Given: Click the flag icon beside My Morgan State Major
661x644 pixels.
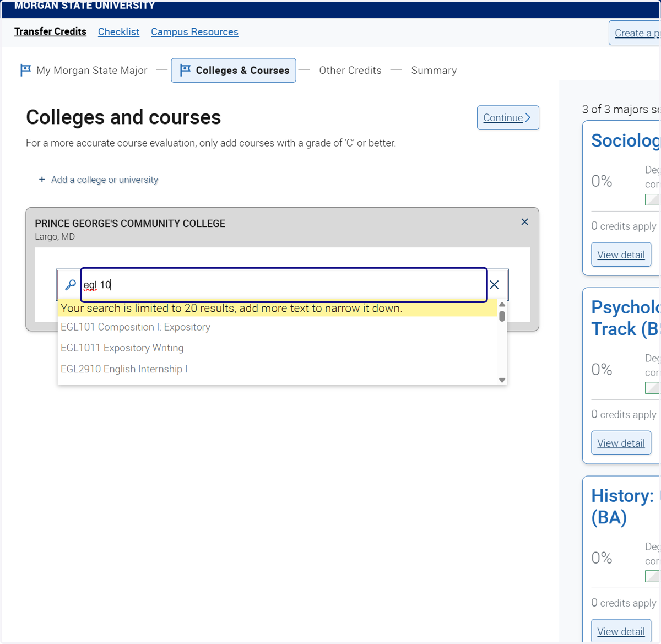Looking at the screenshot, I should [x=25, y=70].
